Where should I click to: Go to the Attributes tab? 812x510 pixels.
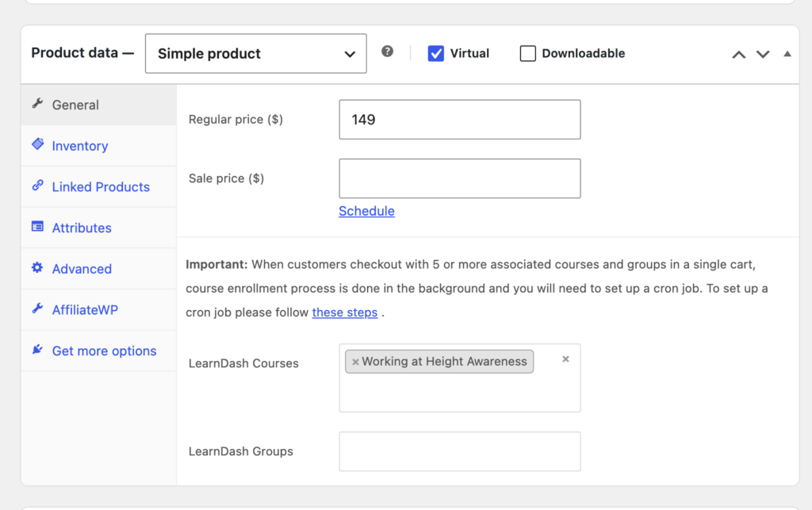pyautogui.click(x=98, y=228)
